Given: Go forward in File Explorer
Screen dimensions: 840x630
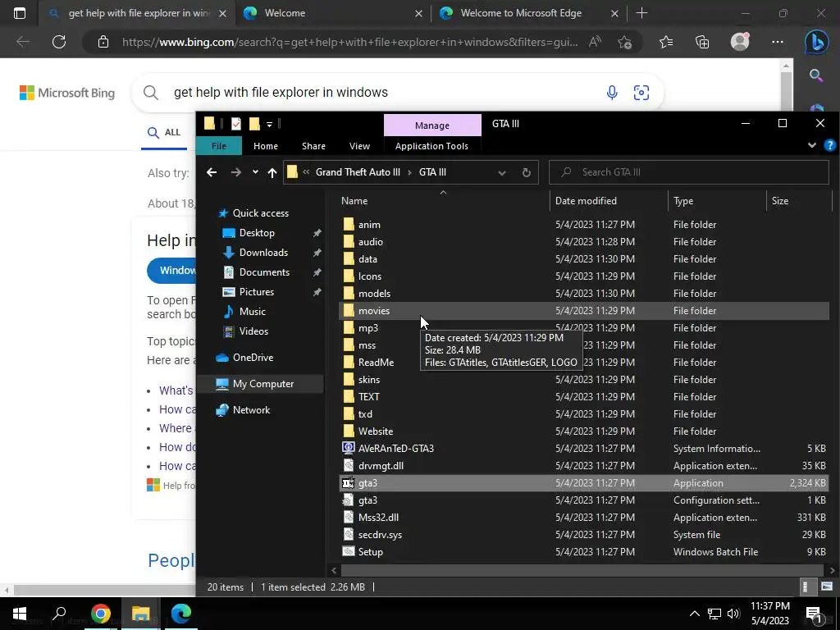Looking at the screenshot, I should (235, 172).
